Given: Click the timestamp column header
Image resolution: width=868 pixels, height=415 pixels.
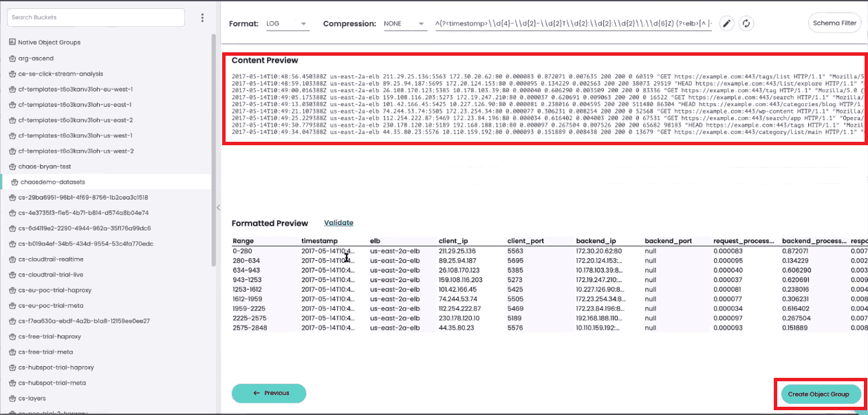Looking at the screenshot, I should click(x=320, y=241).
